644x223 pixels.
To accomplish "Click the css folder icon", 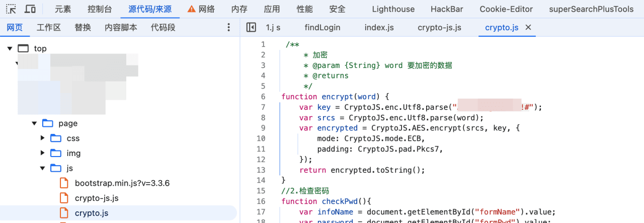I will click(x=56, y=138).
